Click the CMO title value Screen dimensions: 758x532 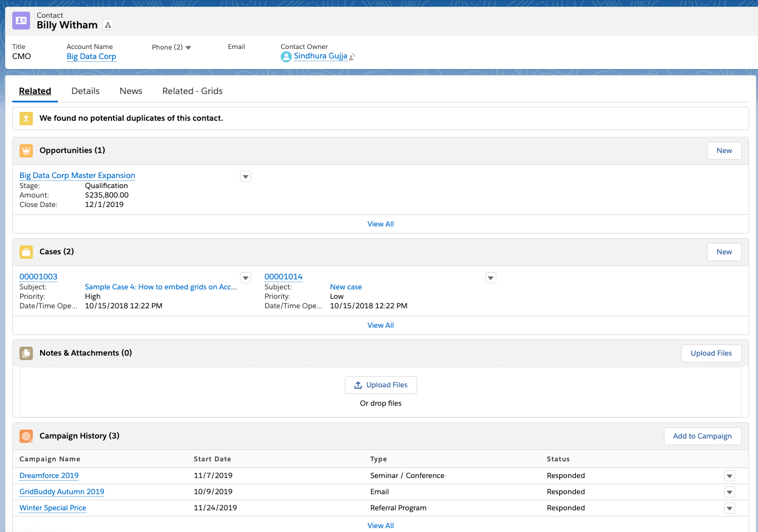(22, 56)
